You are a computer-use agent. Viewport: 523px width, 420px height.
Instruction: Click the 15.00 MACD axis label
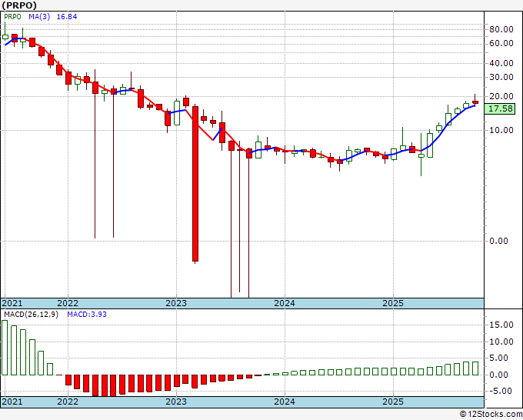coord(501,325)
